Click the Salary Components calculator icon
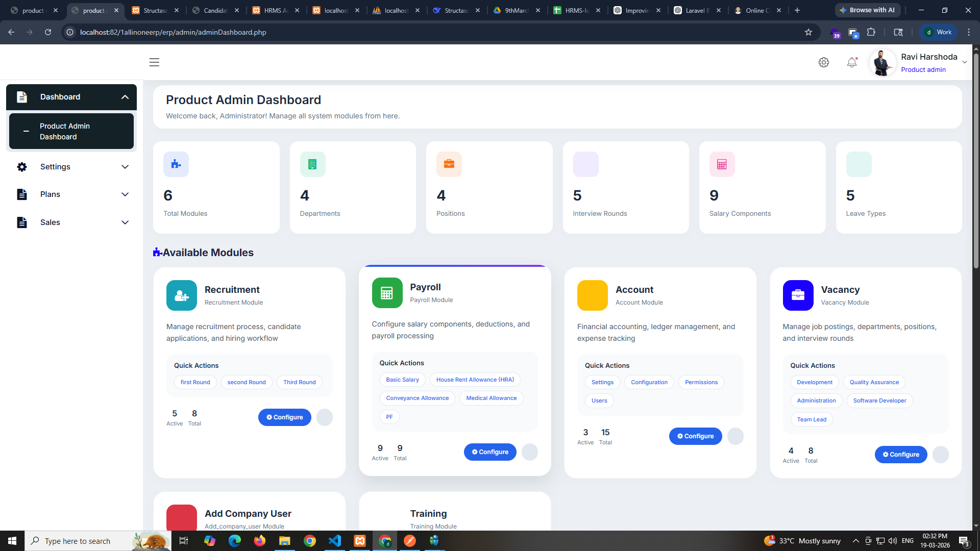This screenshot has width=980, height=551. pos(722,164)
